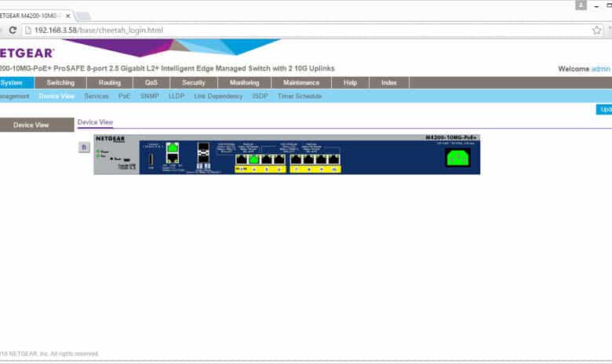This screenshot has width=612, height=364.
Task: Go to the LLDP submenu
Action: coord(177,96)
